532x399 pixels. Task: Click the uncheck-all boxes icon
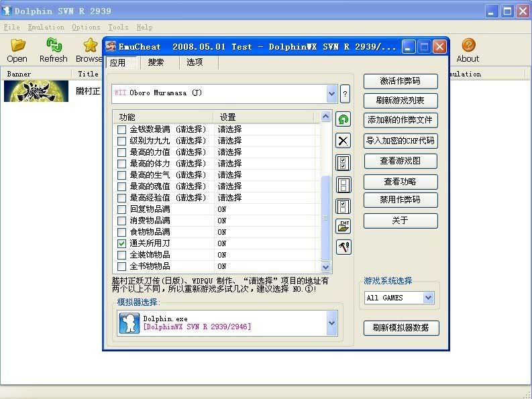[x=343, y=185]
